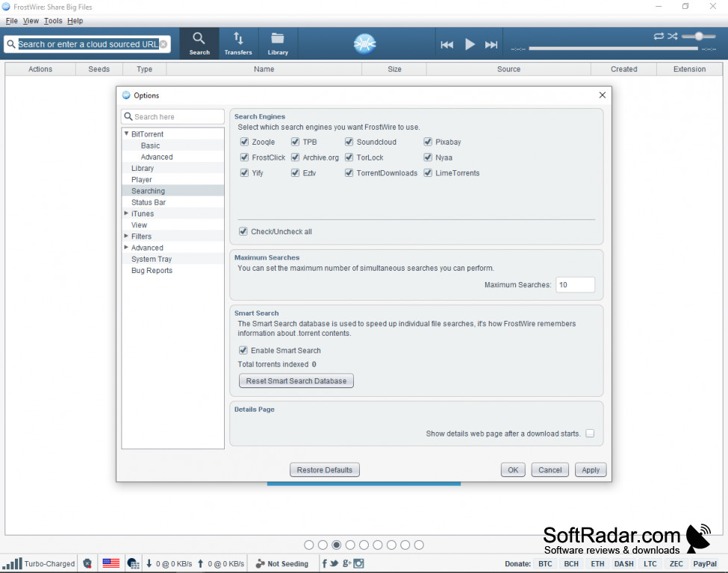Image resolution: width=728 pixels, height=573 pixels.
Task: Click the US flag language icon
Action: coord(111,563)
